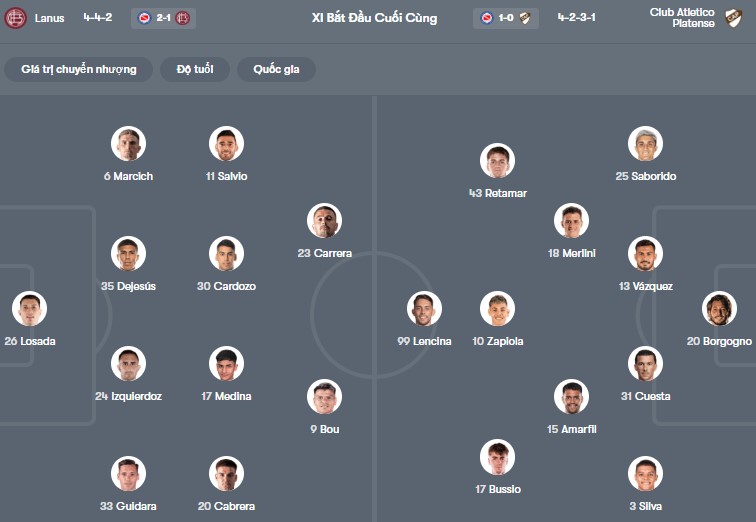Toggle the Giá trị chuyển nhượng filter
The height and width of the screenshot is (522, 756).
78,69
